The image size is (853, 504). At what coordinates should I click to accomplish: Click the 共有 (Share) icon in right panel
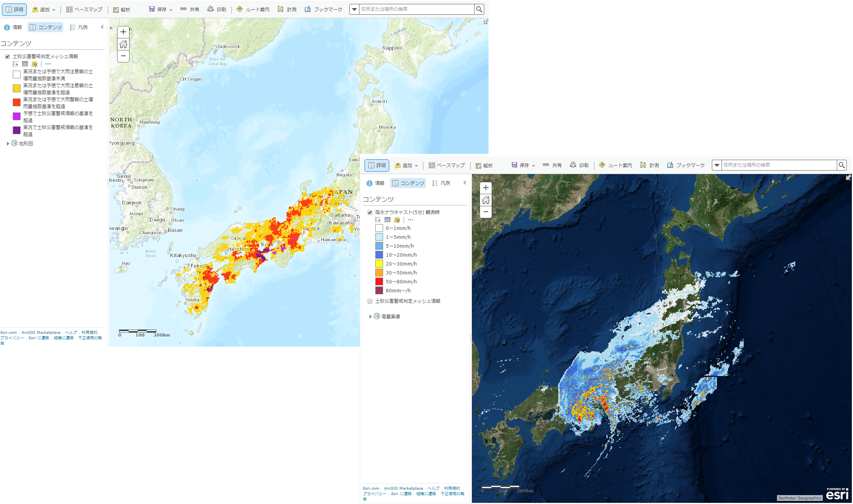[553, 165]
